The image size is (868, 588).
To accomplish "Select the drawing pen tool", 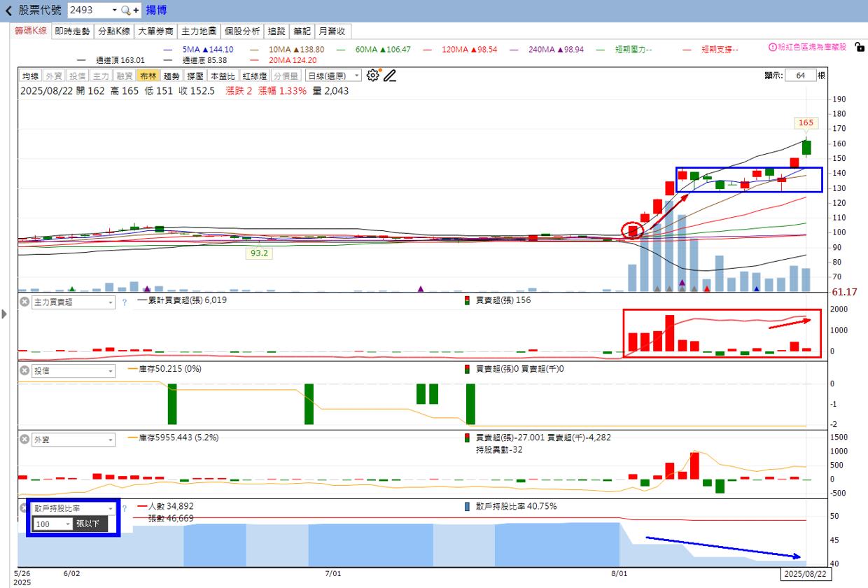I will tap(390, 76).
